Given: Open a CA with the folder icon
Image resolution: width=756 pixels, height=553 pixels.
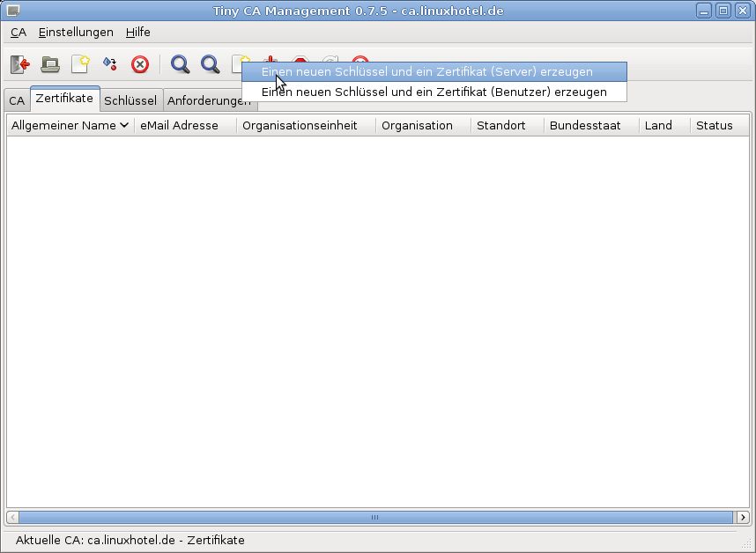Looking at the screenshot, I should click(x=50, y=64).
